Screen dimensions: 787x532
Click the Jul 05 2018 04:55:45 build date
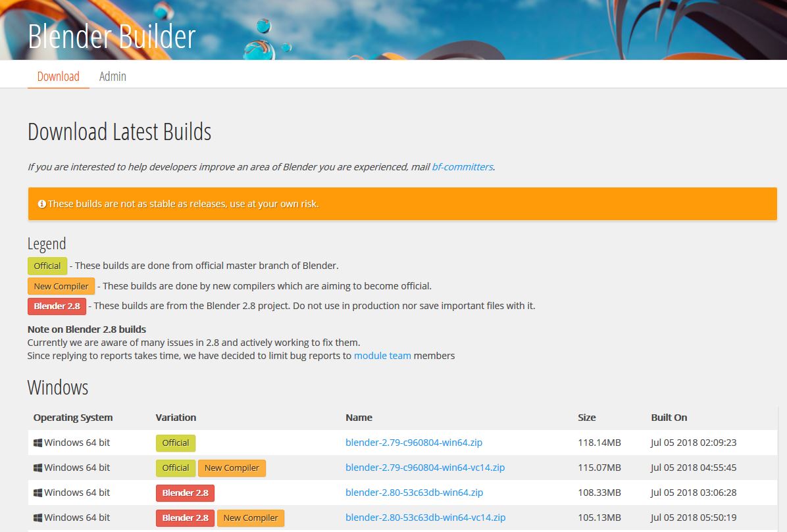coord(694,468)
